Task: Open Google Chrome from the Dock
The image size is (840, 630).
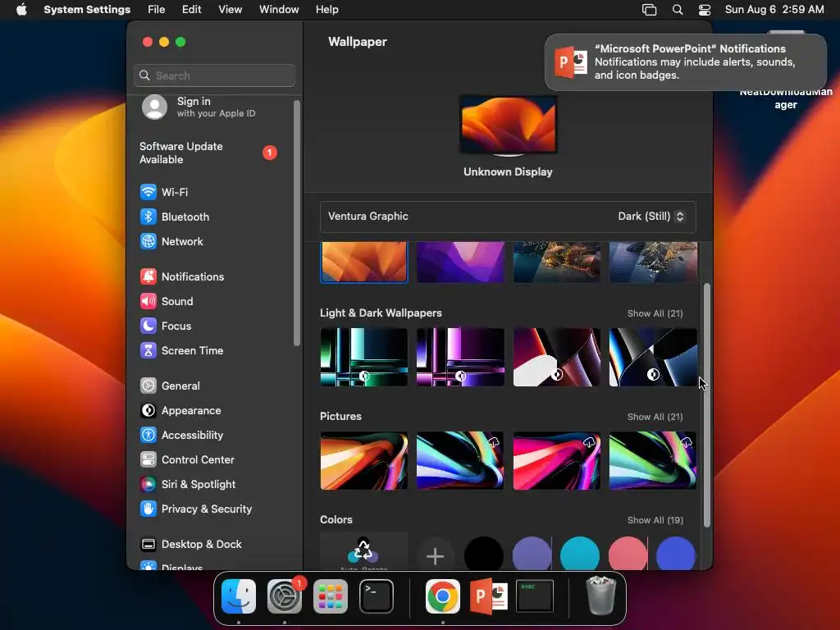Action: pyautogui.click(x=442, y=596)
